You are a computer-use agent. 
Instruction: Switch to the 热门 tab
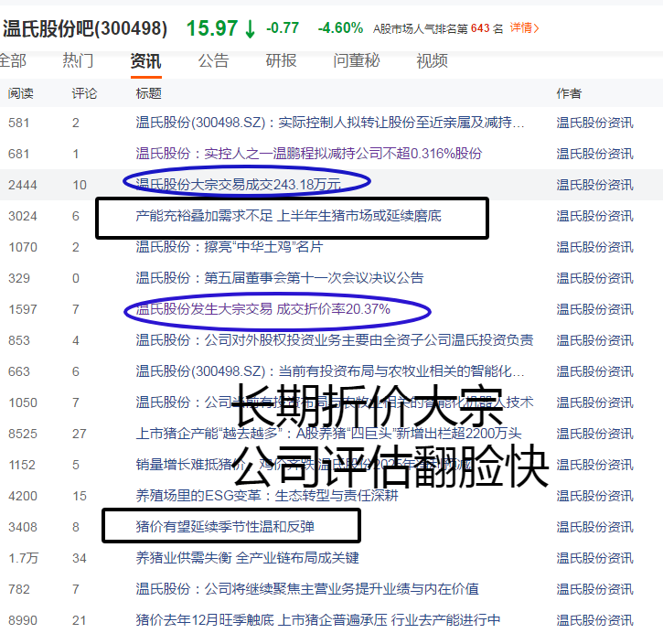pyautogui.click(x=78, y=60)
